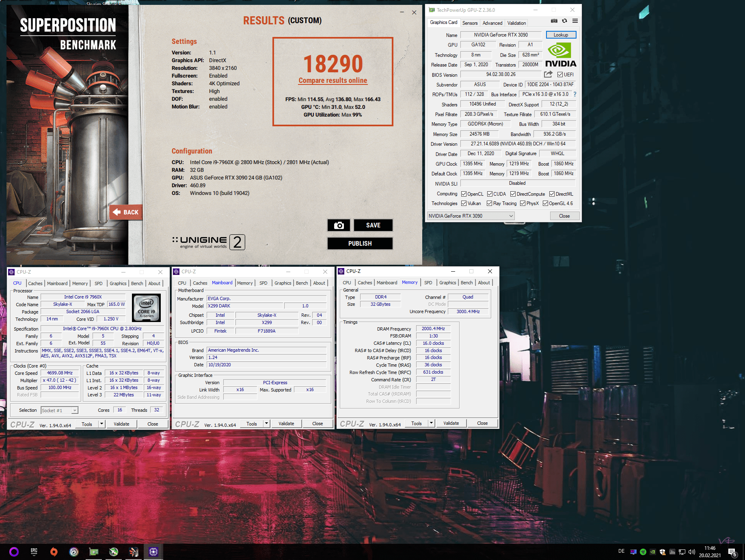Open the CPU-Z taskbar icon

(x=153, y=551)
